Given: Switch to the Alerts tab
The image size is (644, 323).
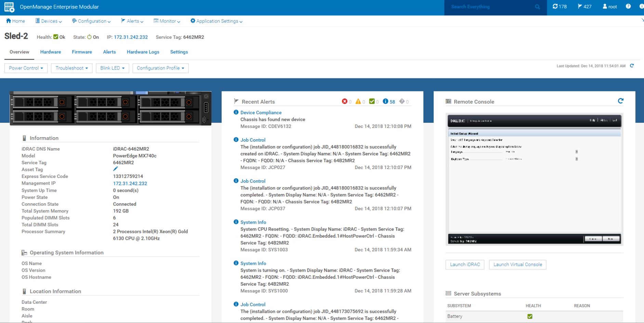Looking at the screenshot, I should (x=109, y=52).
